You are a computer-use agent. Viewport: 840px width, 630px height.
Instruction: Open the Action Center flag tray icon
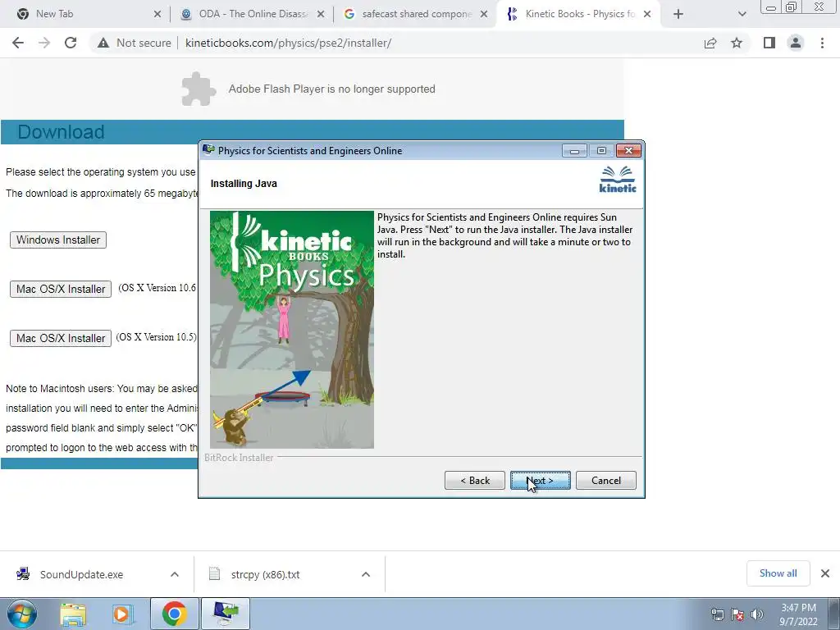tap(737, 614)
